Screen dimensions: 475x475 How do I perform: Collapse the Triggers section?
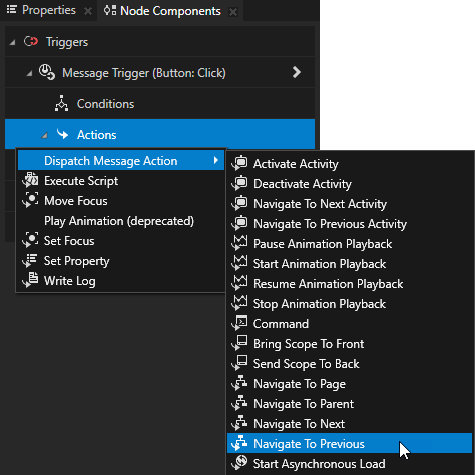click(12, 42)
